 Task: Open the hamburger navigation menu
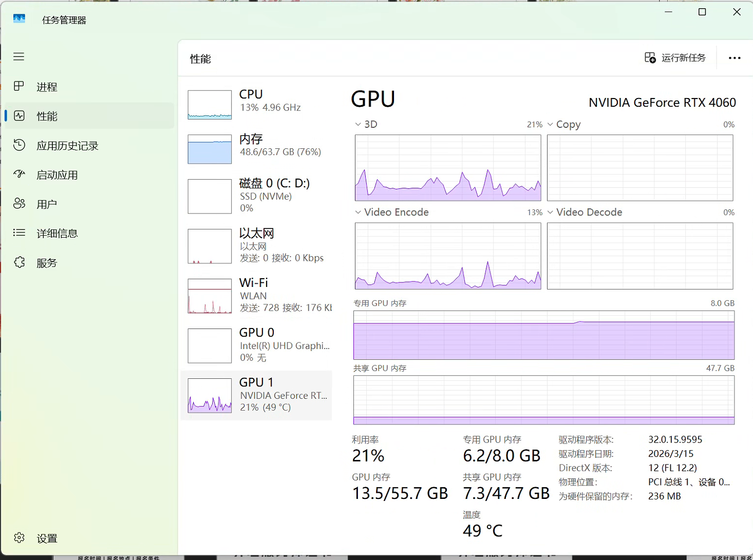click(19, 56)
